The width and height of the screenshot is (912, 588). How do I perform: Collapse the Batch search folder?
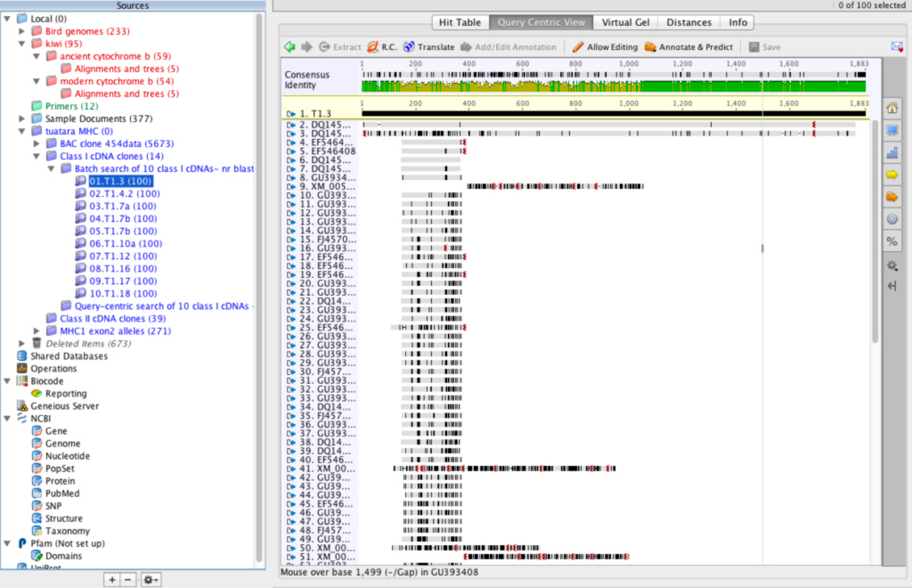point(51,168)
